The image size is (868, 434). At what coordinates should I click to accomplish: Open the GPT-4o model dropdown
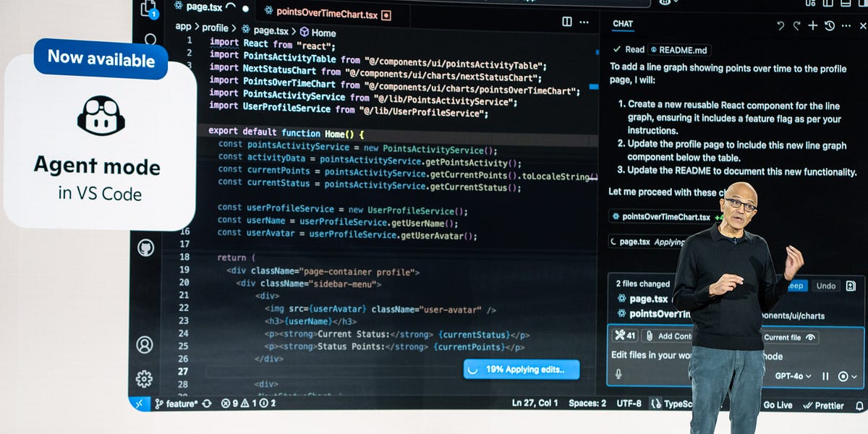coord(793,375)
